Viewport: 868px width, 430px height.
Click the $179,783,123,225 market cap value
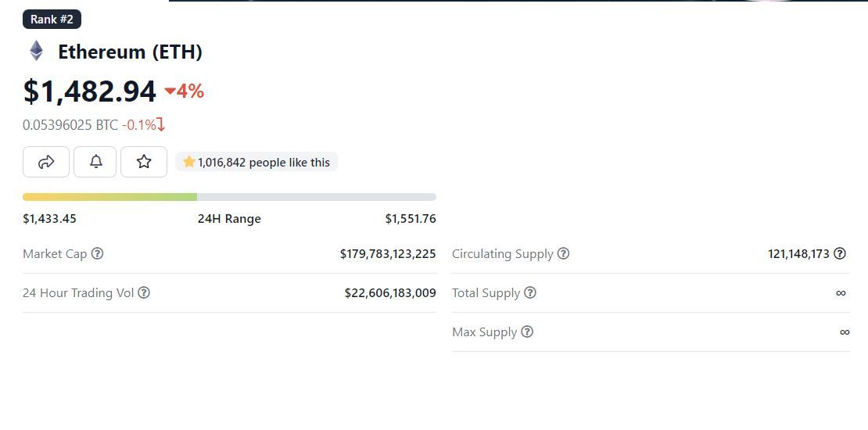click(x=388, y=253)
